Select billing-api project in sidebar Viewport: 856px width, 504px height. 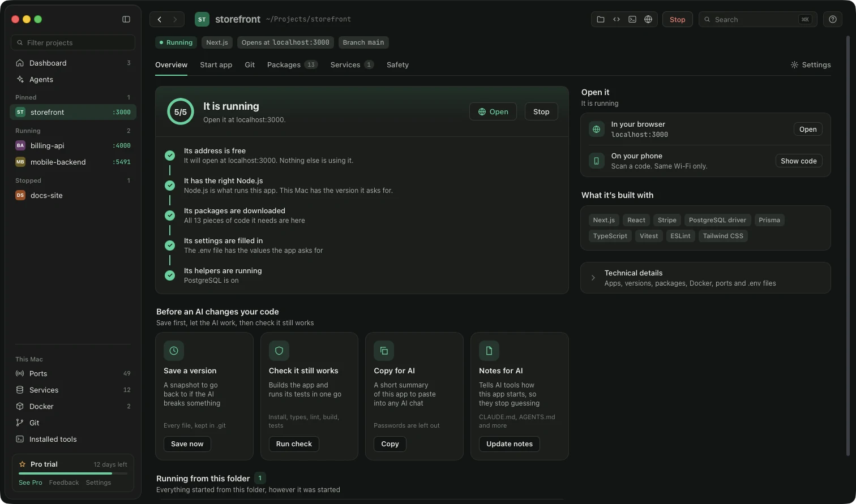[73, 145]
